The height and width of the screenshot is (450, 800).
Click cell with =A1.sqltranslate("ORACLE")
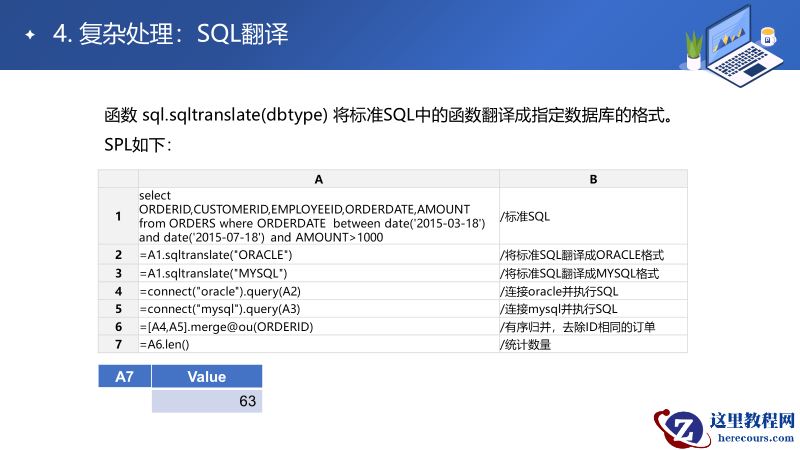click(318, 255)
